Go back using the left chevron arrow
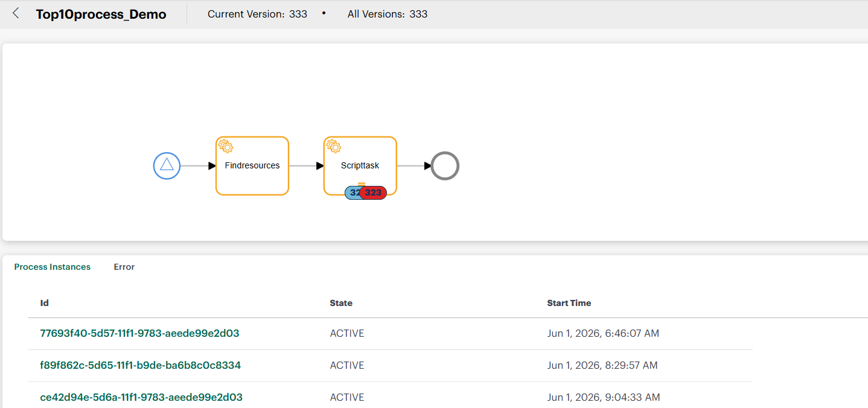Screen dimensions: 868x408 [16, 13]
